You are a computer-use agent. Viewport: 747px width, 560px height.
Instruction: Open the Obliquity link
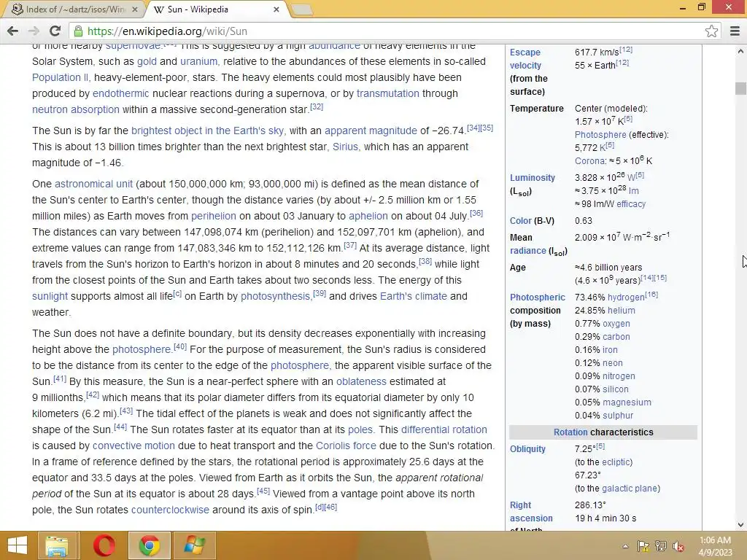[527, 449]
